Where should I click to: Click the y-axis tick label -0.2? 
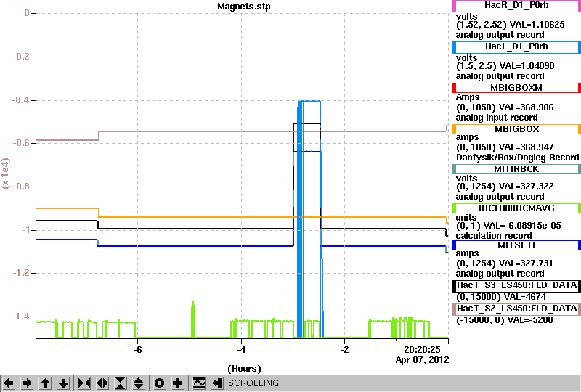coord(21,57)
